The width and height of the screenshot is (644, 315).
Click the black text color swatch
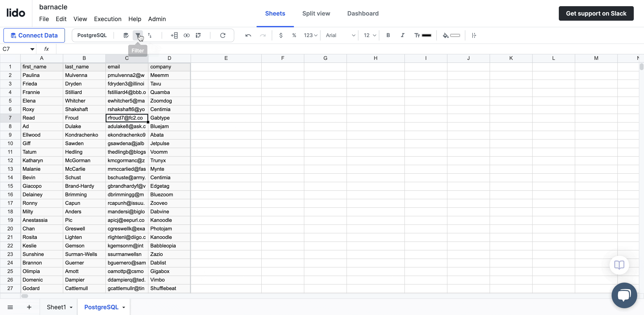tap(426, 35)
